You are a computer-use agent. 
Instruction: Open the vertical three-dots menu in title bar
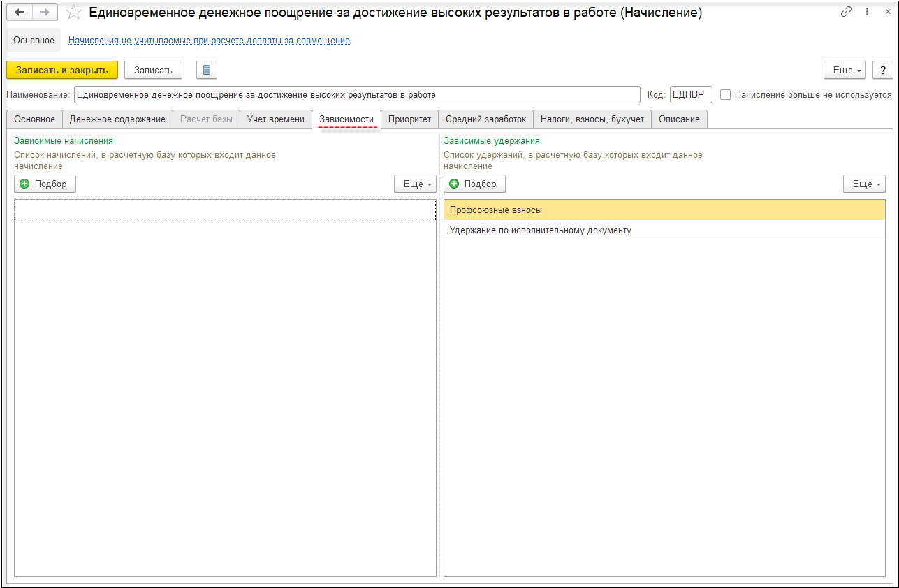[867, 12]
